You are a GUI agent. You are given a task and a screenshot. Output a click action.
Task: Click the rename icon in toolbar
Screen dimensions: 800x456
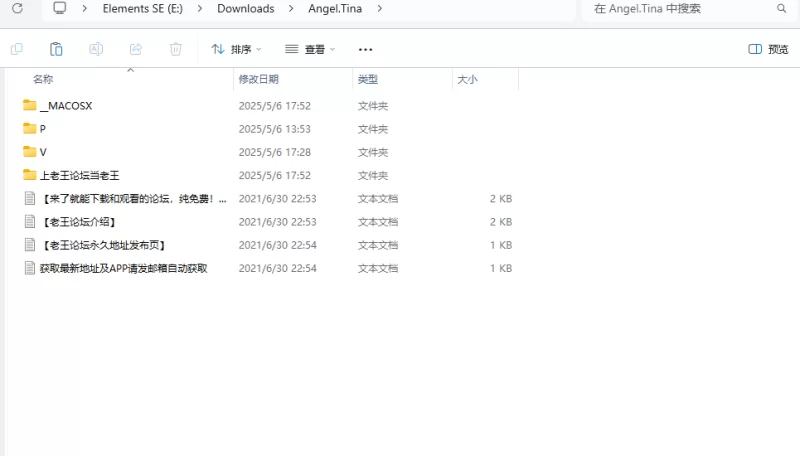coord(96,49)
